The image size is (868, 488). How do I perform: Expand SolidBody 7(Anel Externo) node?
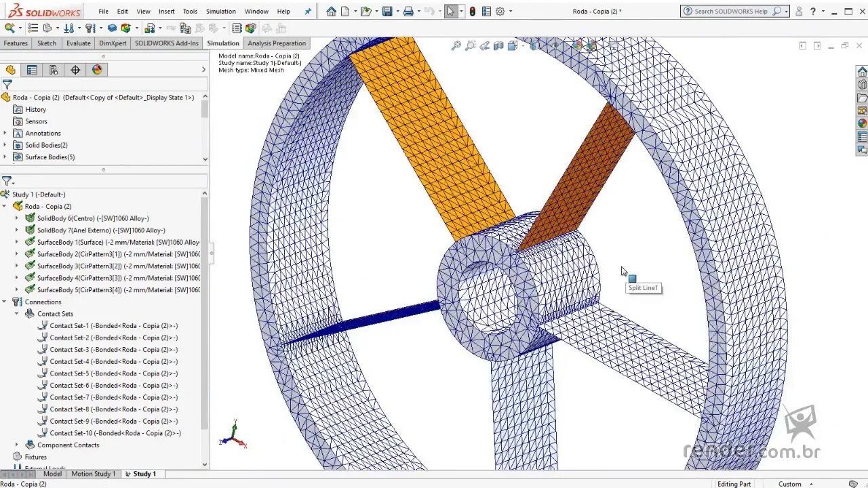[17, 230]
